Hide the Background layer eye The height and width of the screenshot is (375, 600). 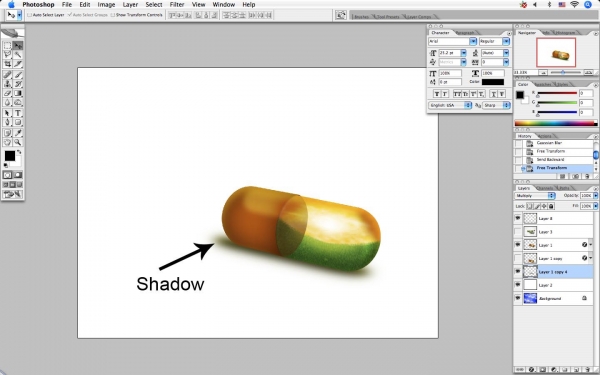518,298
